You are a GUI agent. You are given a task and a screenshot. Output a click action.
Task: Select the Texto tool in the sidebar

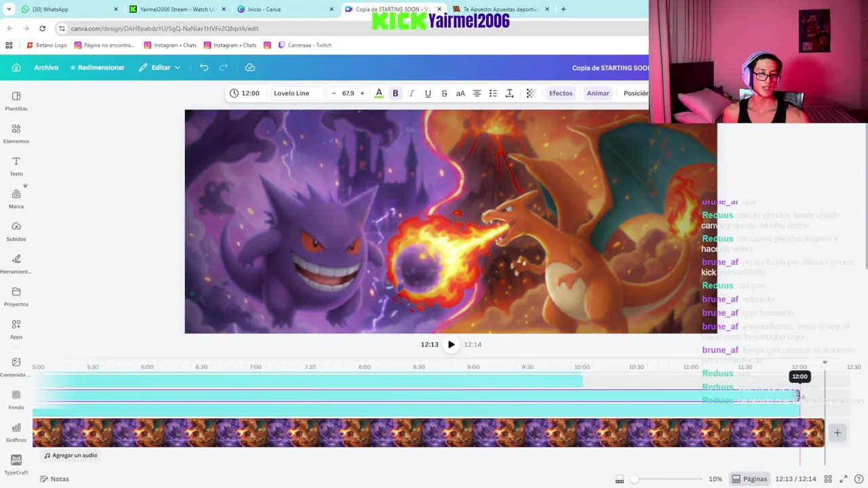[16, 166]
